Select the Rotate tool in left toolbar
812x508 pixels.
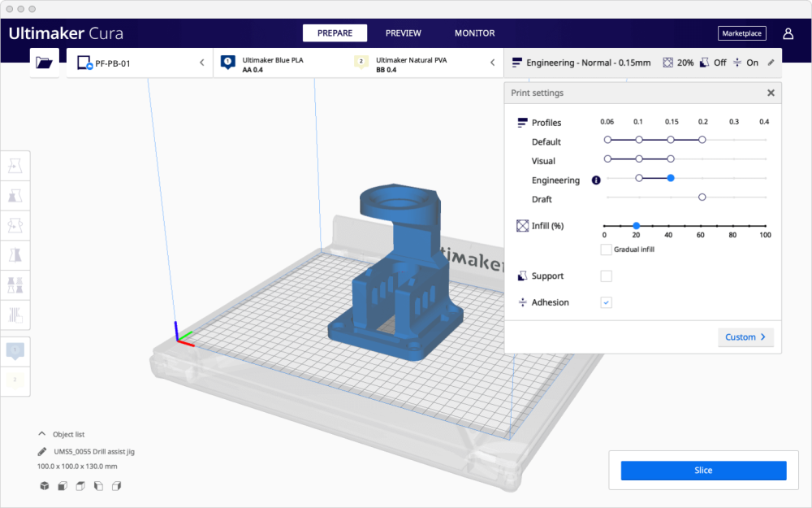15,225
